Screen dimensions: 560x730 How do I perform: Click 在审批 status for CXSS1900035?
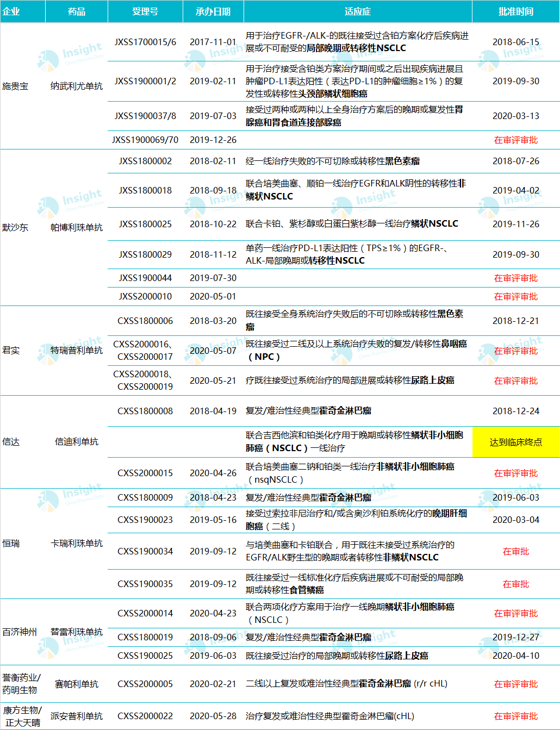click(x=516, y=584)
